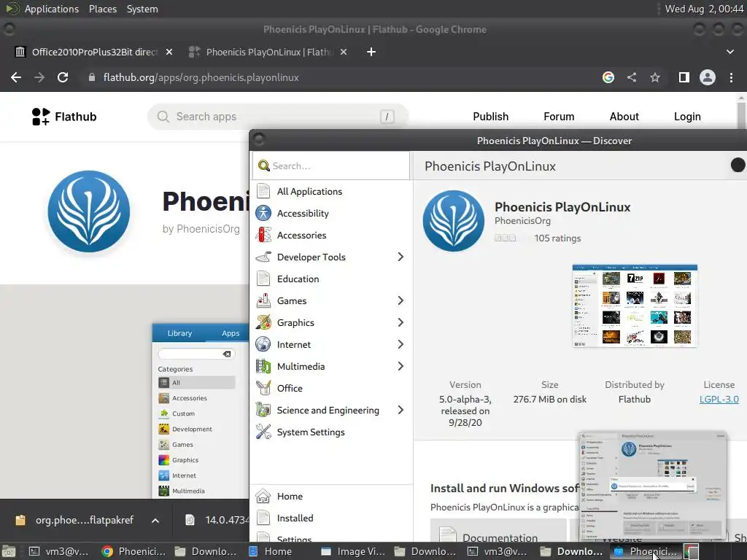Expand Graphics subcategories arrow
747x560 pixels.
coord(400,323)
